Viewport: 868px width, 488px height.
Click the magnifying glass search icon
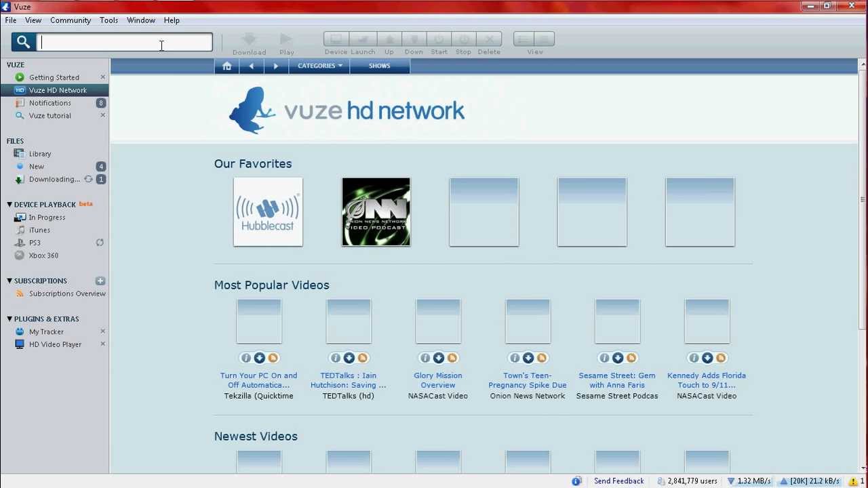23,42
